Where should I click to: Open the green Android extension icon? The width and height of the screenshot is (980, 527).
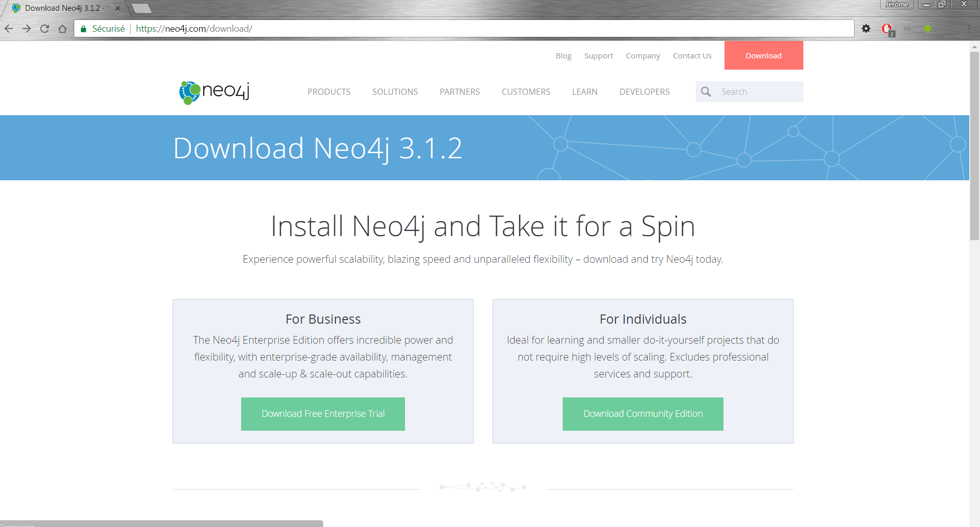pyautogui.click(x=927, y=29)
